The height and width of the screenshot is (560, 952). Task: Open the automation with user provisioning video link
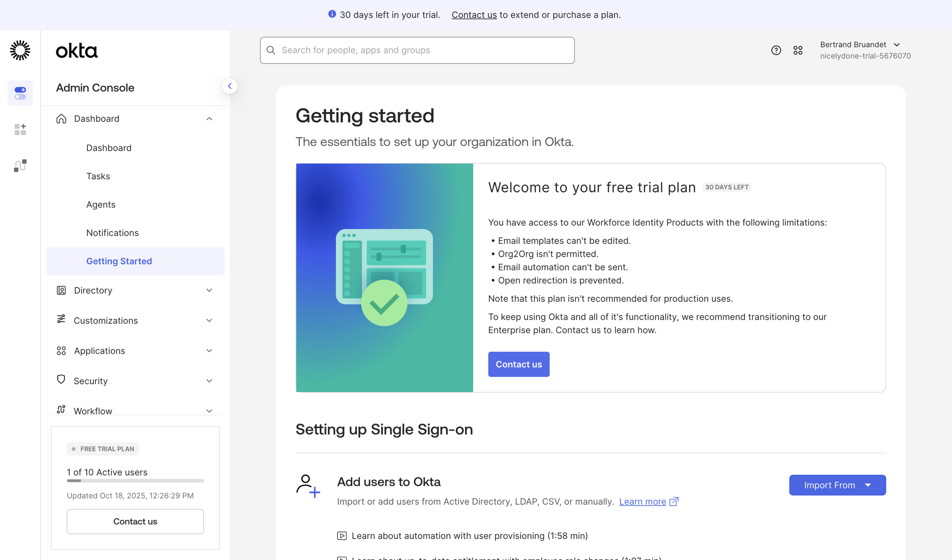coord(470,536)
